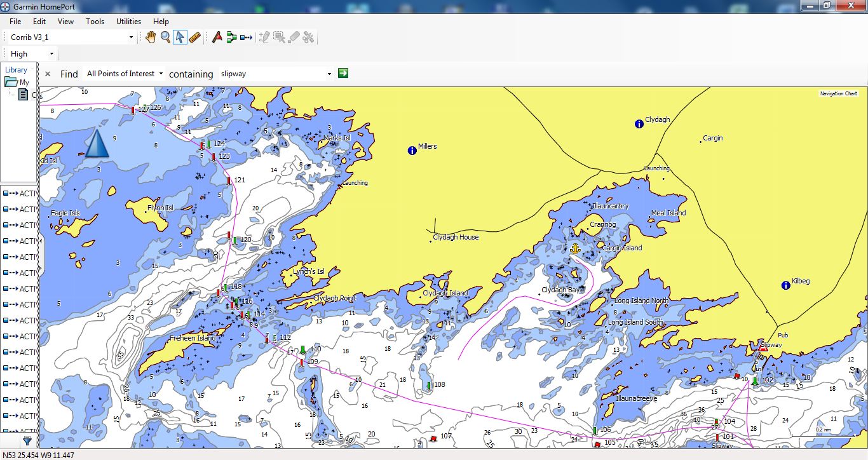Image resolution: width=868 pixels, height=460 pixels.
Task: Open the High detail level dropdown
Action: [x=52, y=54]
